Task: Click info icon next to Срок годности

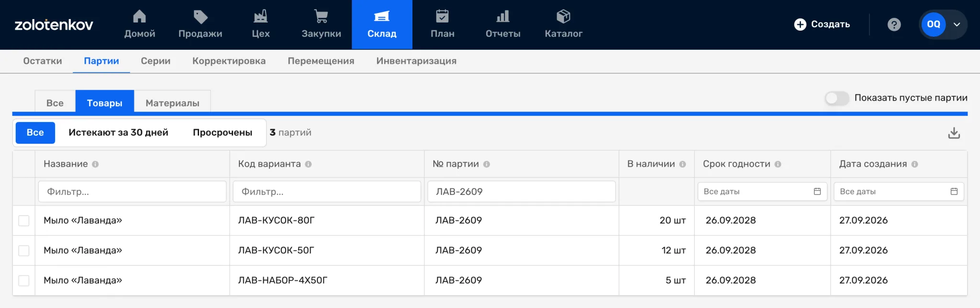Action: pos(778,164)
